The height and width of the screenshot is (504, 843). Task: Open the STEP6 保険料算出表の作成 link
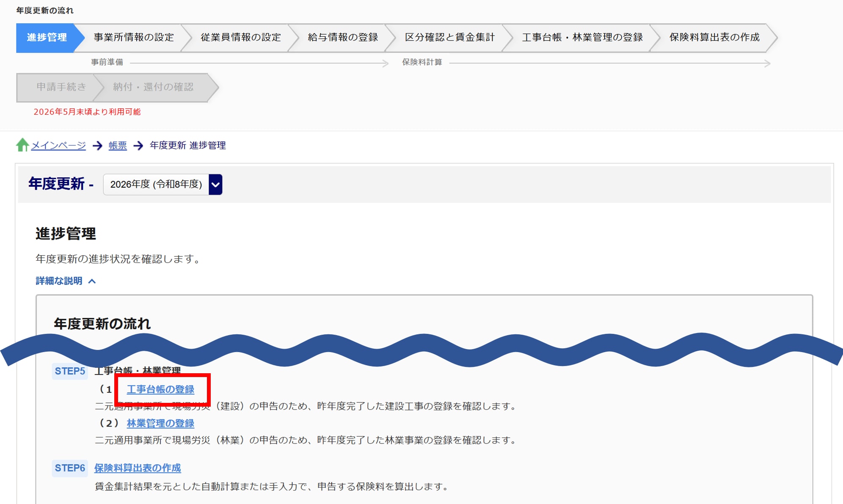[x=138, y=468]
